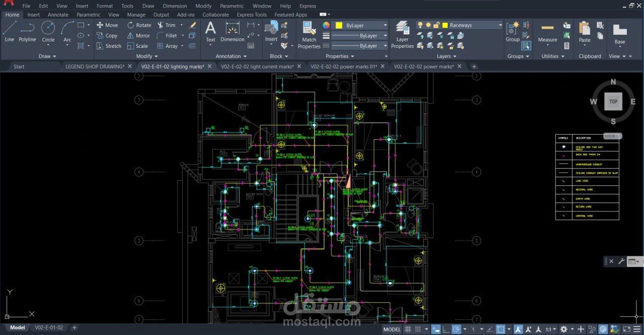This screenshot has width=644, height=335.
Task: Select the Mirror tool
Action: coord(138,35)
